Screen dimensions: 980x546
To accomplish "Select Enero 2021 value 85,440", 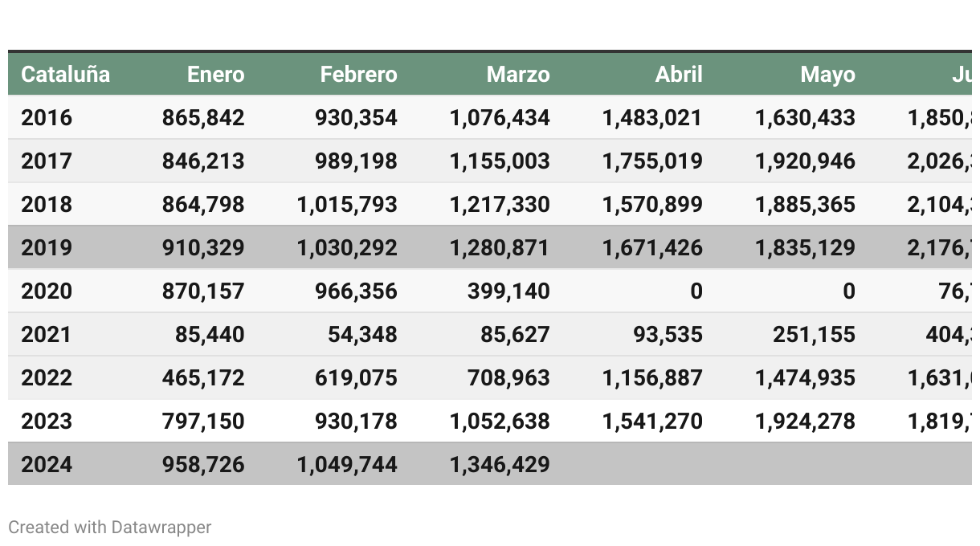I will [210, 334].
